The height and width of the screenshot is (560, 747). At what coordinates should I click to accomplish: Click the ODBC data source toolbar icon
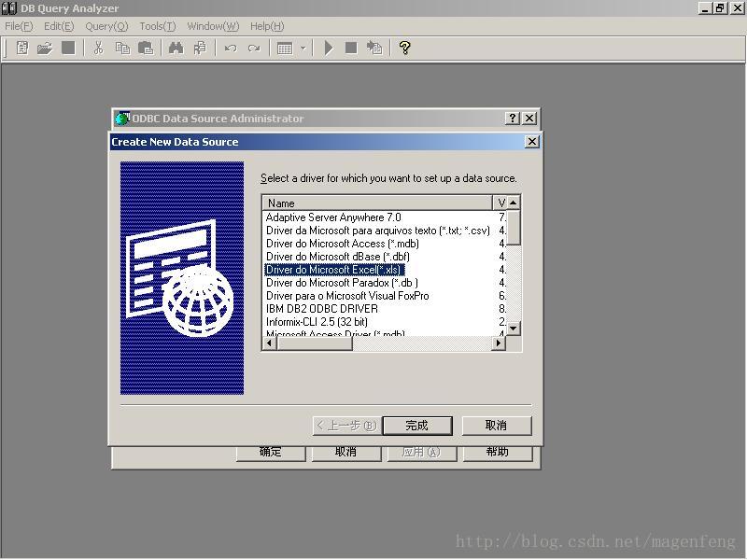click(x=374, y=48)
